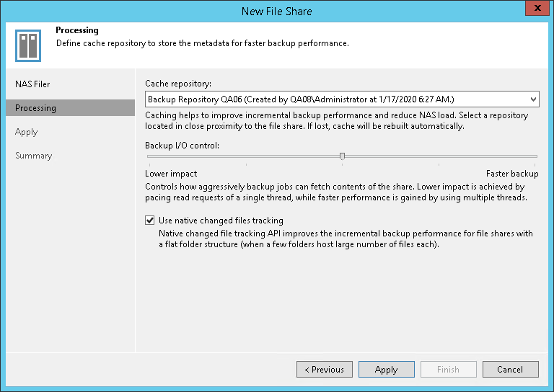Toggle the native changed files tracking checkbox

coord(150,220)
